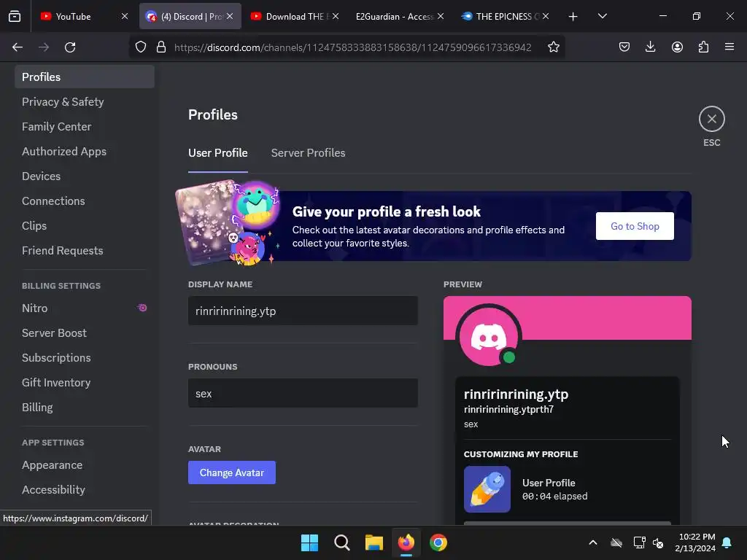Click the Firefox address bar URL
747x560 pixels.
coord(352,47)
